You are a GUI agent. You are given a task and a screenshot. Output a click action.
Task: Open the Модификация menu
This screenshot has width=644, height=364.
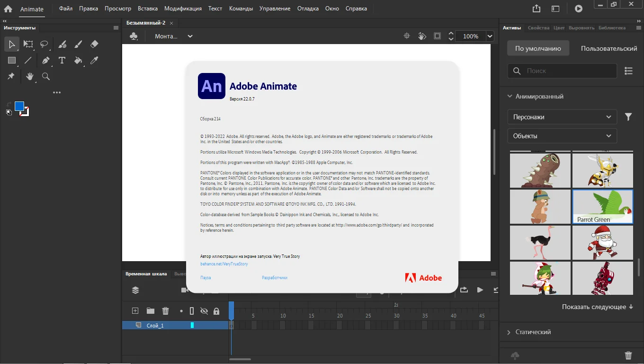click(x=183, y=9)
